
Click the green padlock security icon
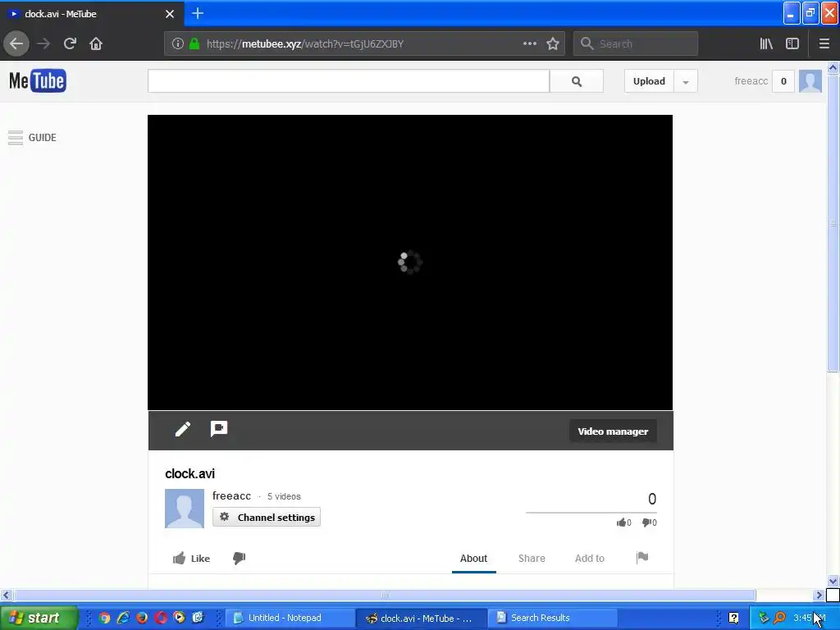(x=194, y=43)
